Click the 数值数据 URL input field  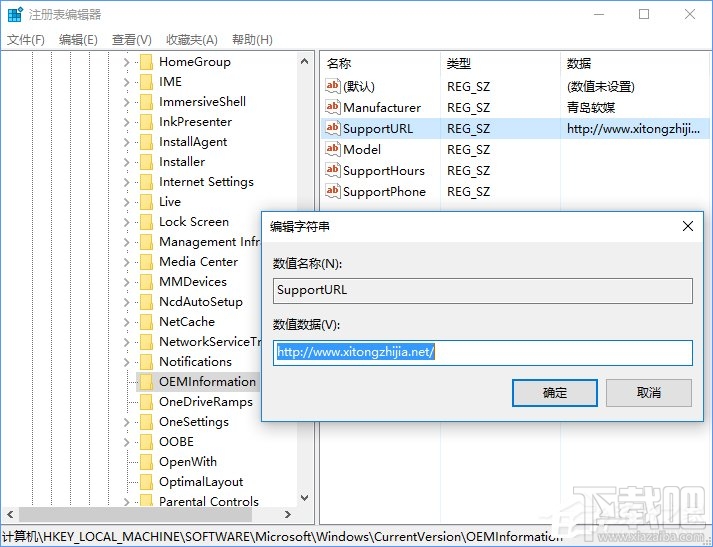point(483,352)
